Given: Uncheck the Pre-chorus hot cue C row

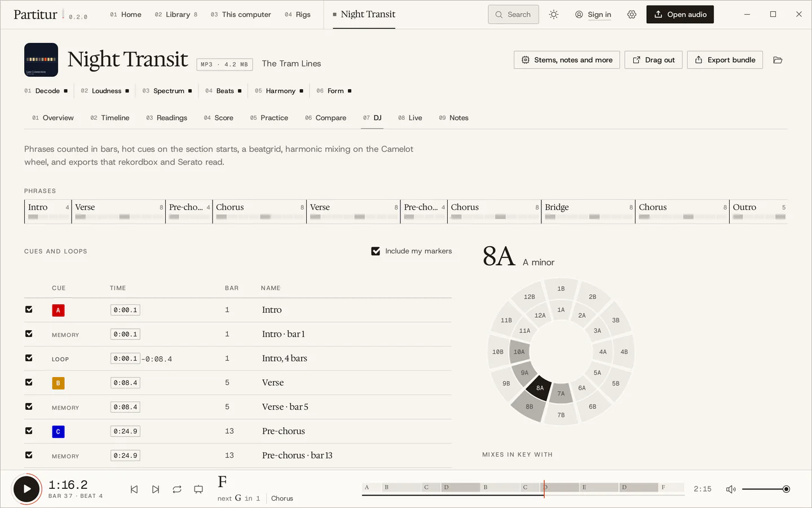Looking at the screenshot, I should coord(29,431).
